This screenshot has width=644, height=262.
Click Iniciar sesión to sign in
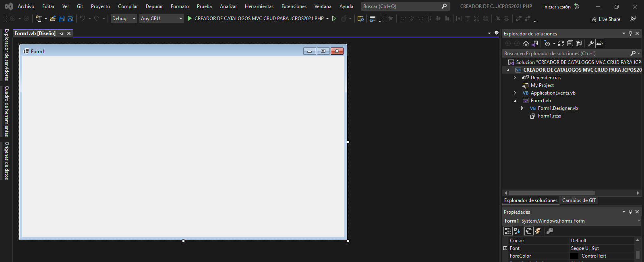tap(557, 7)
